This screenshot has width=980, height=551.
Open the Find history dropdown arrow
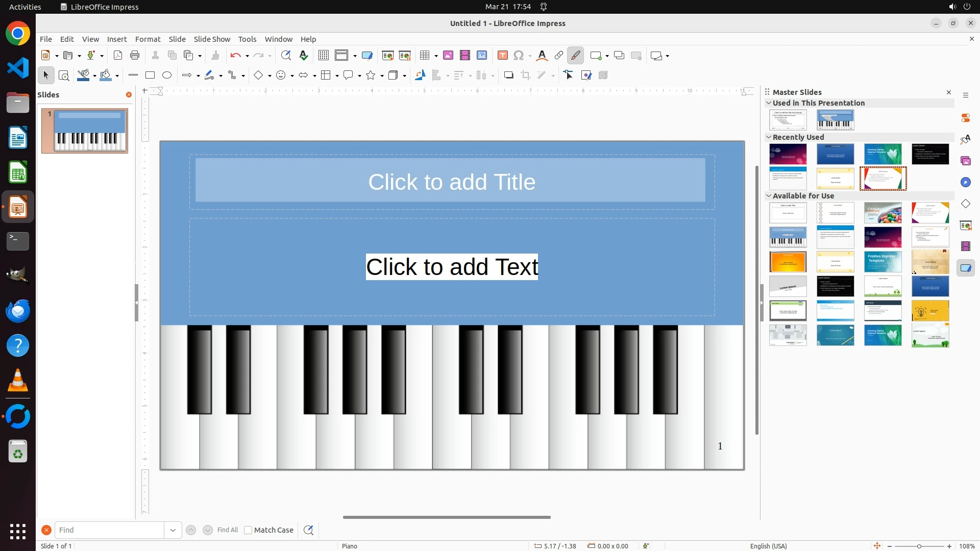tap(173, 530)
